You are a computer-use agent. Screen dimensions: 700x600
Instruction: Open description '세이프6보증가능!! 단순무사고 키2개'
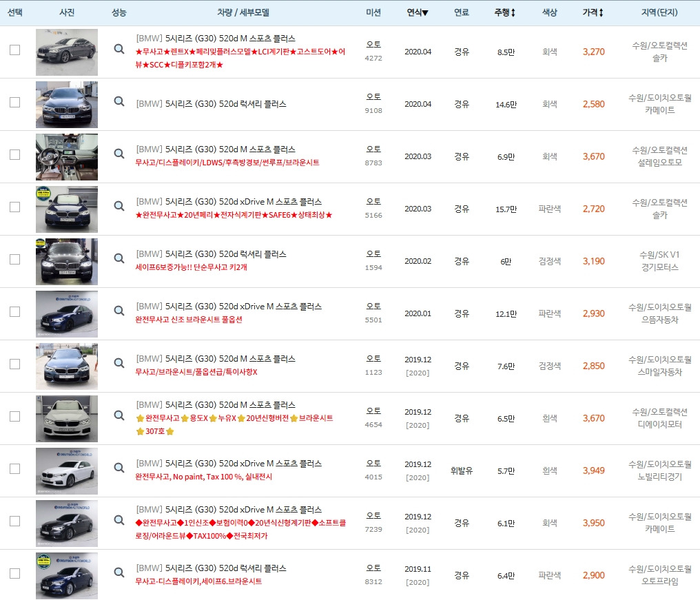(x=191, y=267)
